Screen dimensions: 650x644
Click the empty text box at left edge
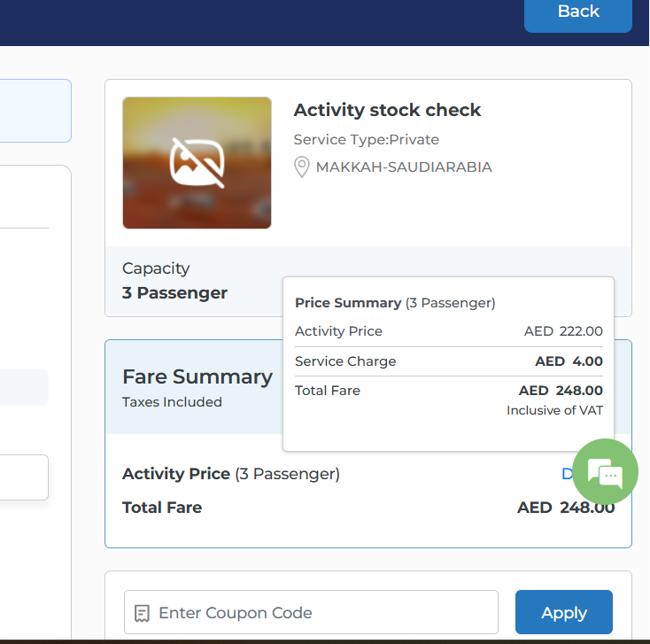click(x=24, y=477)
